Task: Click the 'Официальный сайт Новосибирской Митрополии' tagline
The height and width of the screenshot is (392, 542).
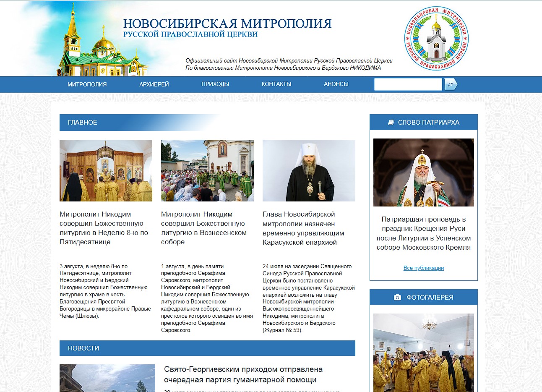Action: pos(289,60)
